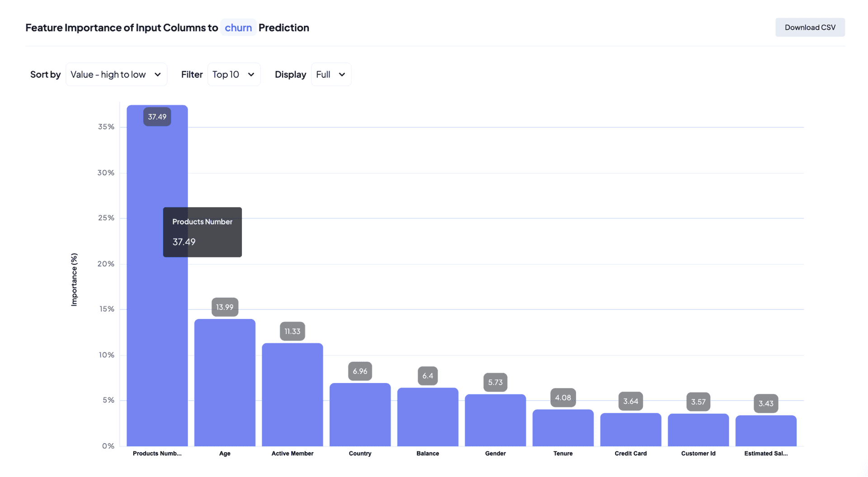
Task: Click the chevron on the Sort by selector
Action: click(x=157, y=74)
